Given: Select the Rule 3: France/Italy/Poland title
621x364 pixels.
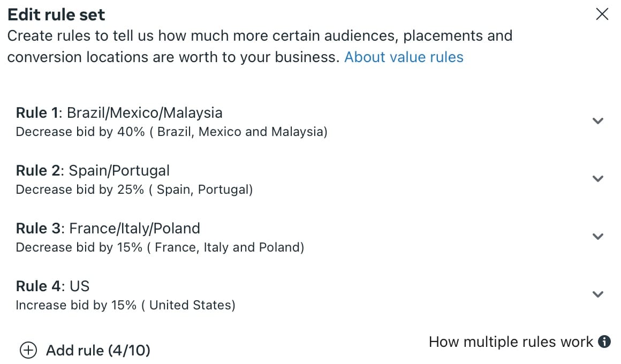Looking at the screenshot, I should click(x=108, y=228).
